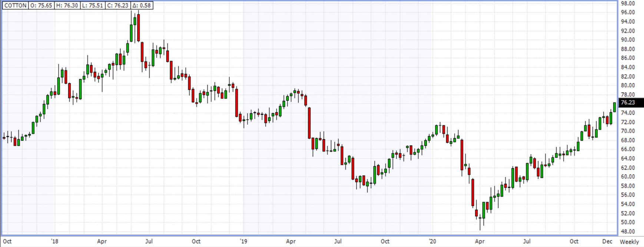The height and width of the screenshot is (247, 644).
Task: Click the 66.00 price axis label
Action: click(628, 149)
